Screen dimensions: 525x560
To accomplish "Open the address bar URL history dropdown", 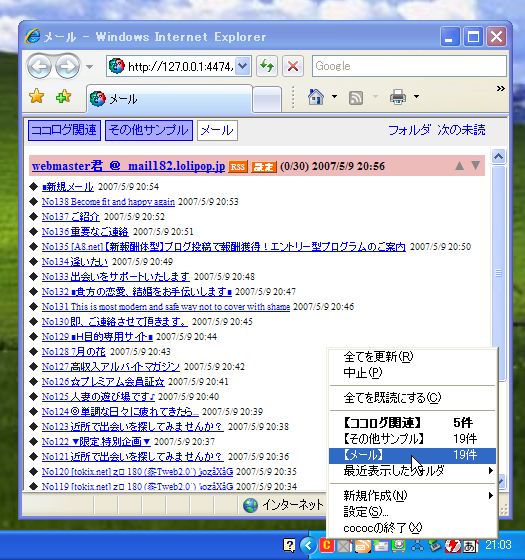I will coord(243,66).
